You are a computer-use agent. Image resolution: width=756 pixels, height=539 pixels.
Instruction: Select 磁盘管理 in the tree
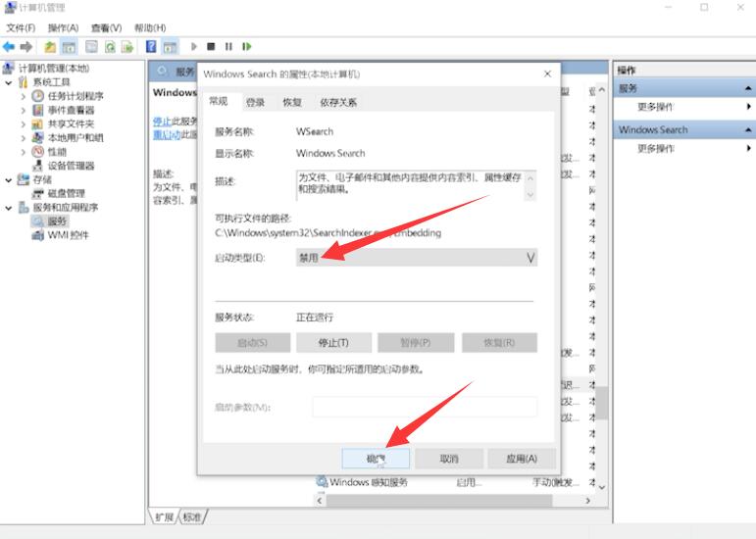tap(66, 194)
